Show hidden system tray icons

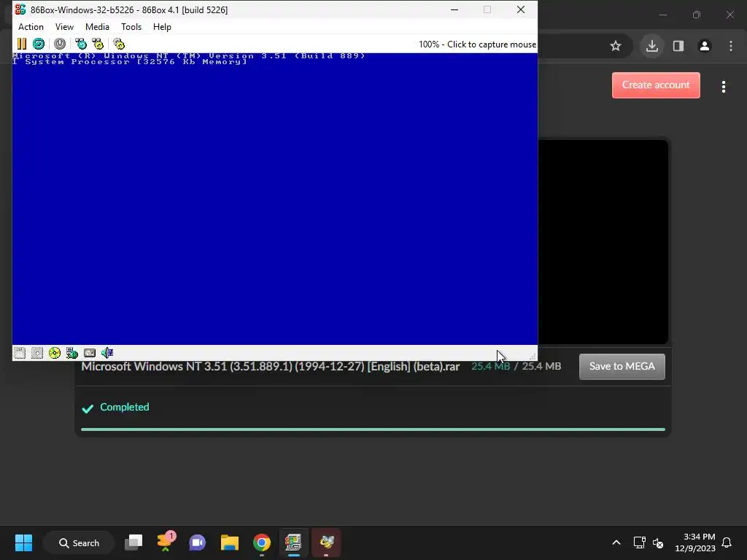pos(616,542)
